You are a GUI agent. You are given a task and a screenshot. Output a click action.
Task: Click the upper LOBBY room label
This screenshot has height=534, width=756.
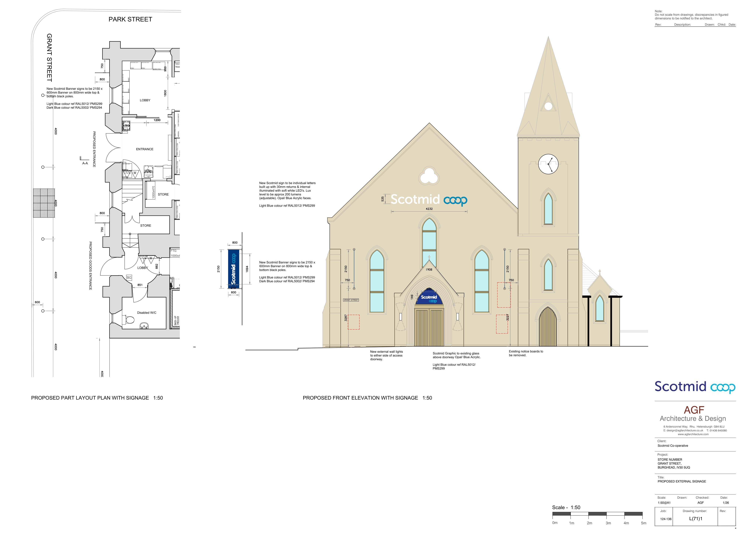pyautogui.click(x=145, y=100)
